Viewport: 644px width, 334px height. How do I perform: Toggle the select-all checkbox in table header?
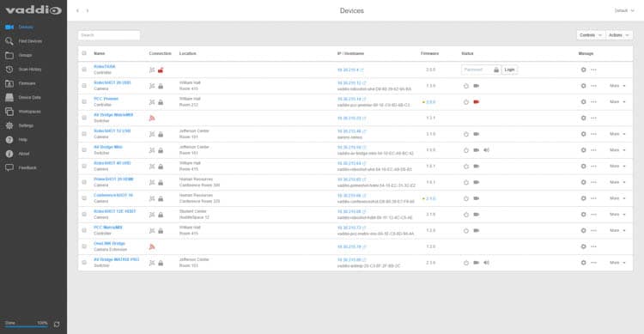pos(84,53)
